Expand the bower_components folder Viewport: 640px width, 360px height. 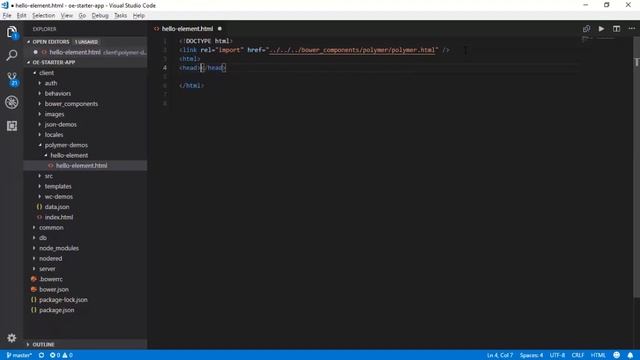point(40,104)
